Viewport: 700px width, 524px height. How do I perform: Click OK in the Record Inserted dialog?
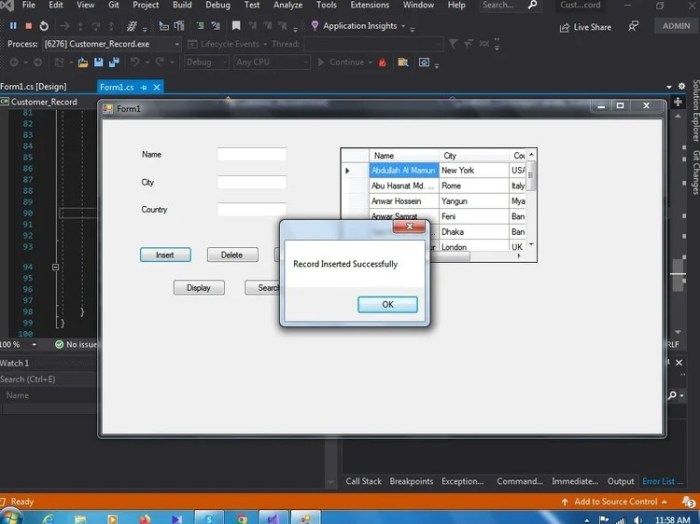coord(388,304)
